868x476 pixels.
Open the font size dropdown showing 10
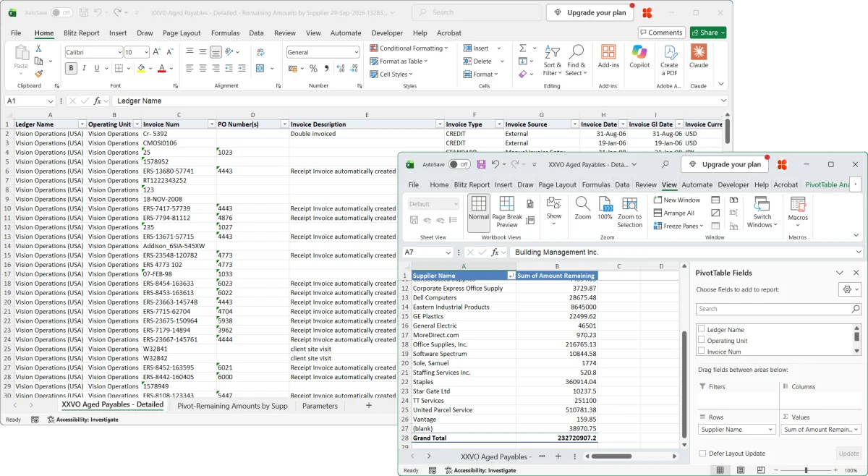click(x=145, y=52)
